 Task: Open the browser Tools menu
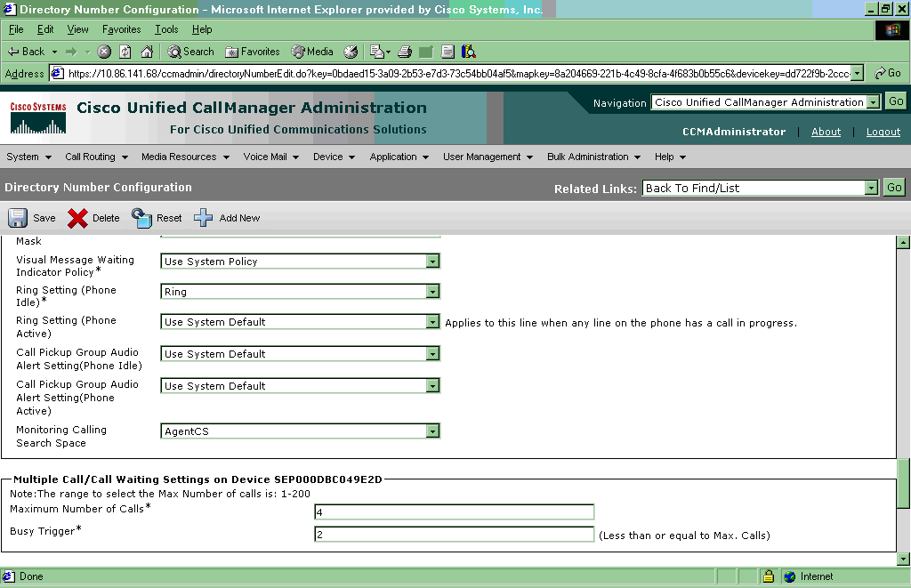pyautogui.click(x=166, y=29)
